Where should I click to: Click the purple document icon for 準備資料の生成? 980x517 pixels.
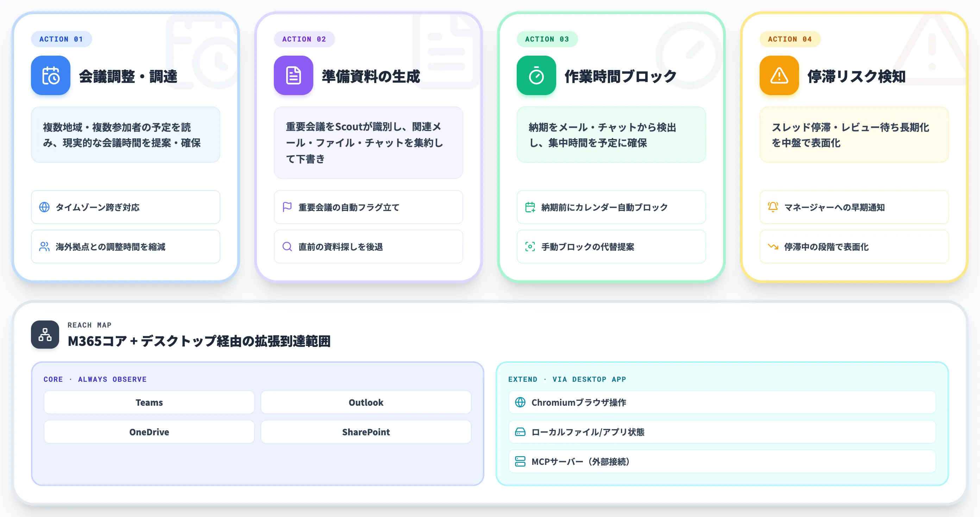click(x=293, y=75)
